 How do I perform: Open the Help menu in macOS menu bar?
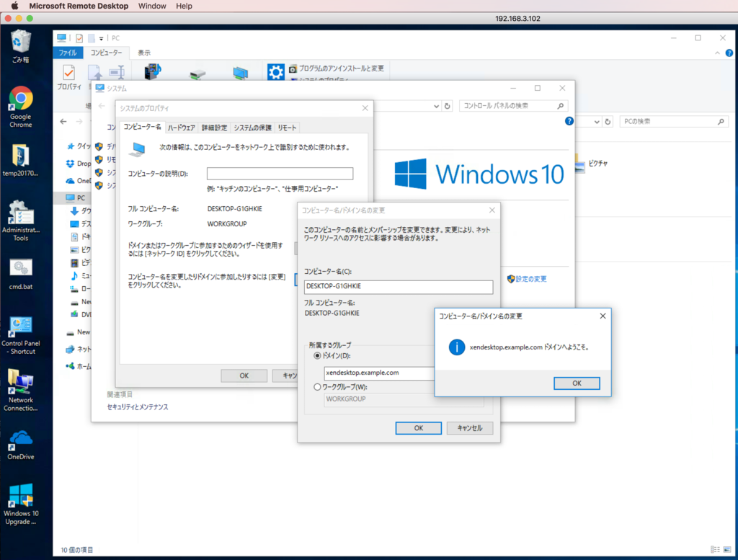point(184,6)
